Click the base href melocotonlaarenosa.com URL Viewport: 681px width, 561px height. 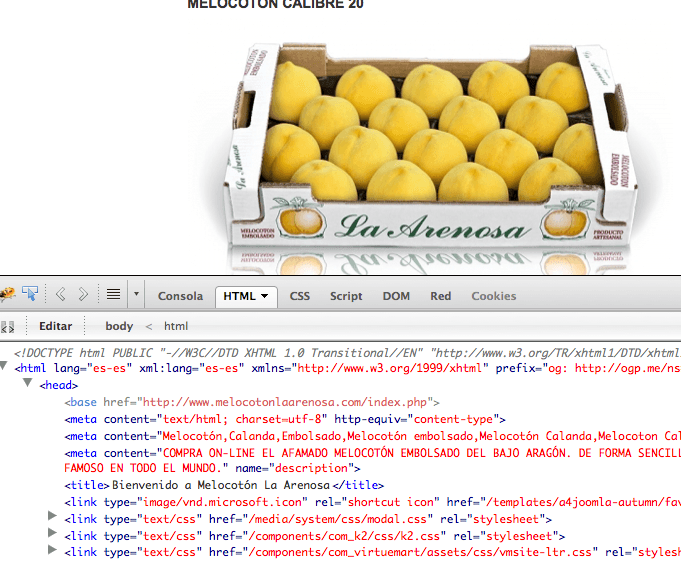coord(284,402)
